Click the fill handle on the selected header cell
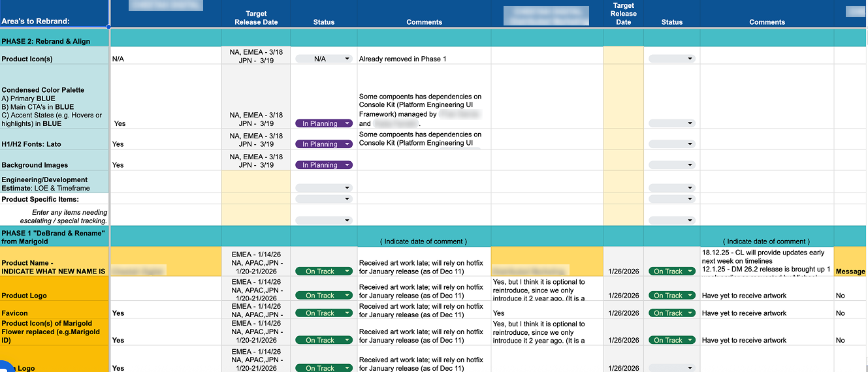The height and width of the screenshot is (372, 868). pos(108,27)
